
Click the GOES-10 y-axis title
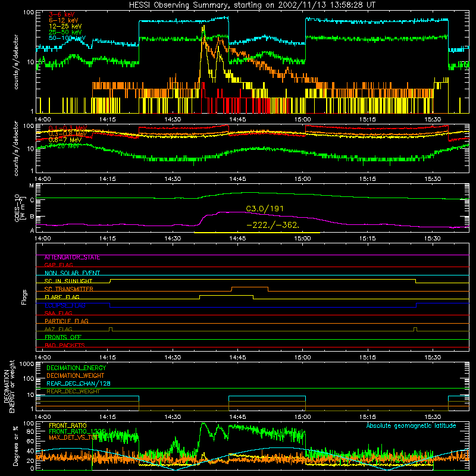pos(20,208)
